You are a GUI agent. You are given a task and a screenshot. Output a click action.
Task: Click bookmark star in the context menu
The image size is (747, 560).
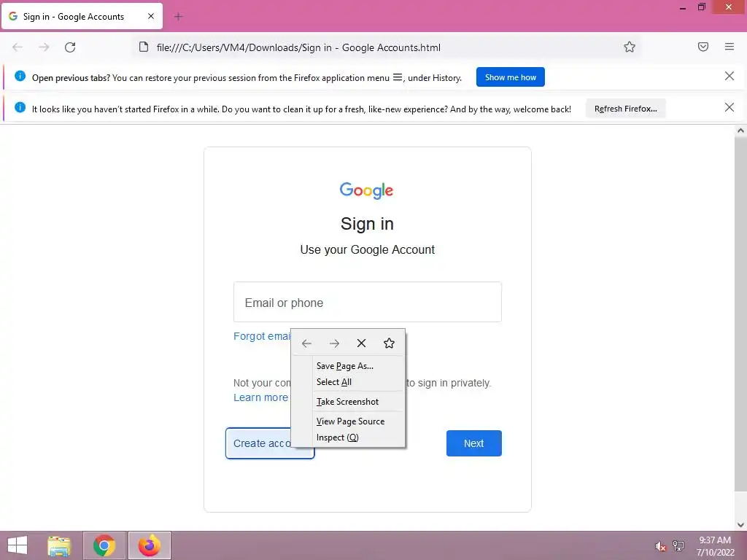tap(389, 343)
